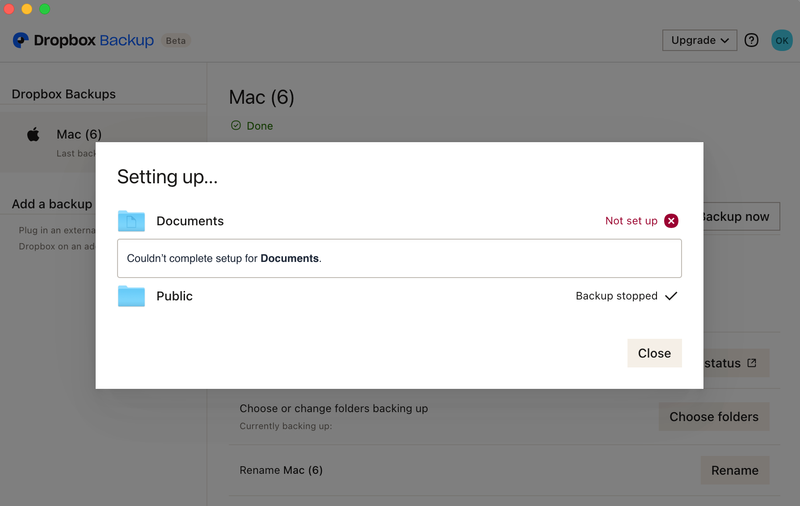
Task: Click the Not set up status text
Action: pyautogui.click(x=631, y=221)
